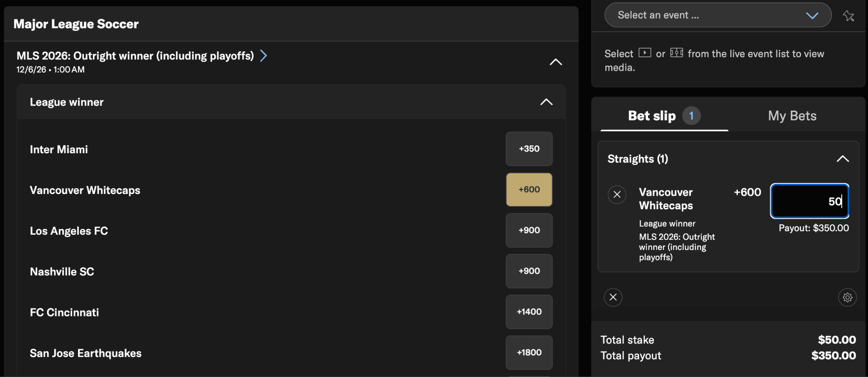Click the San Jose Earthquakes team name
Screen dimensions: 868x377
click(x=86, y=353)
